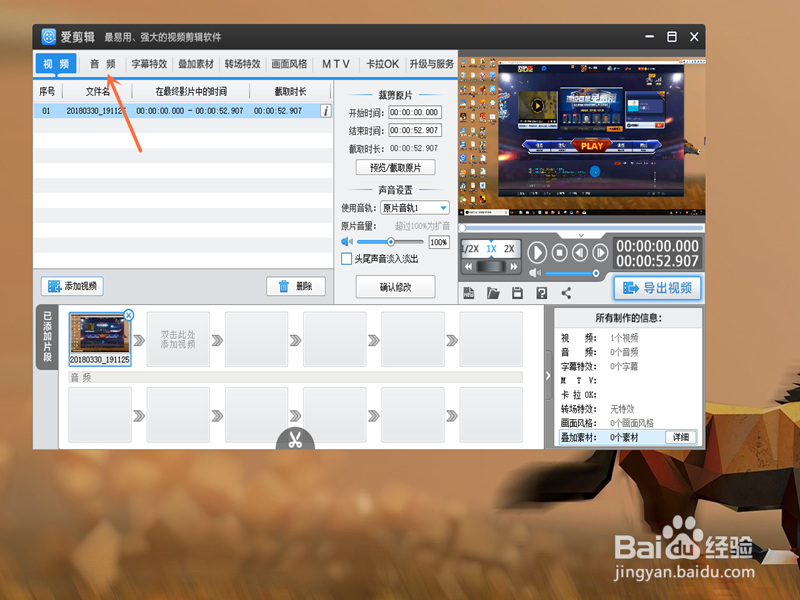Screen dimensions: 800x600
Task: Open the 字幕特效 tab
Action: (x=149, y=64)
